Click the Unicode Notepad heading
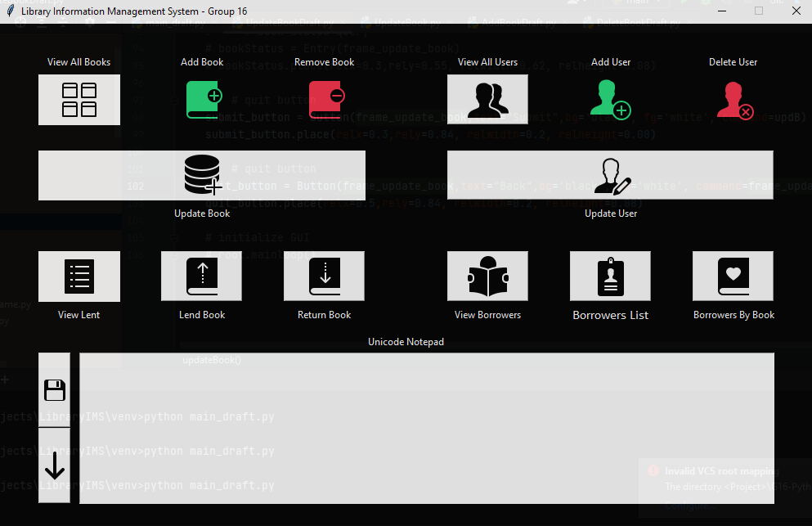This screenshot has height=526, width=812. coord(406,342)
